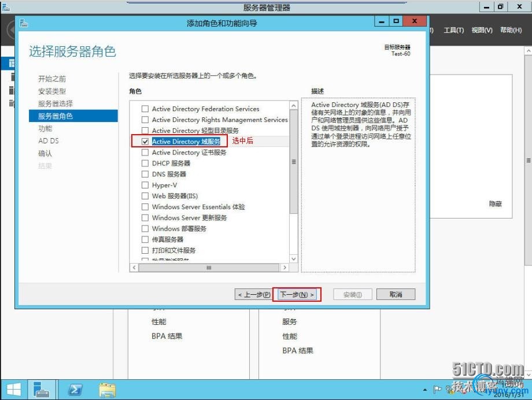Check 打印和文件服务 role

[x=145, y=250]
